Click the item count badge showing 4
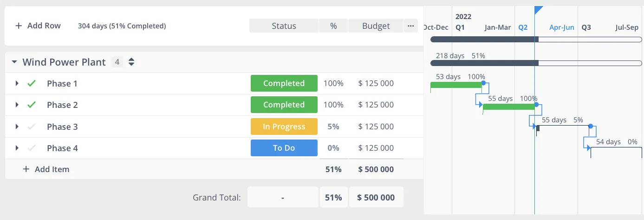 tap(117, 62)
